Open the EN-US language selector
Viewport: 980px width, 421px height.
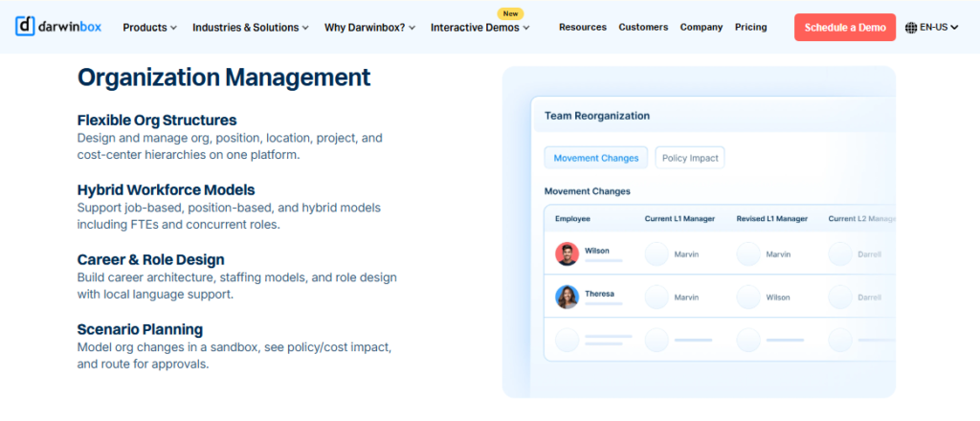click(x=932, y=28)
